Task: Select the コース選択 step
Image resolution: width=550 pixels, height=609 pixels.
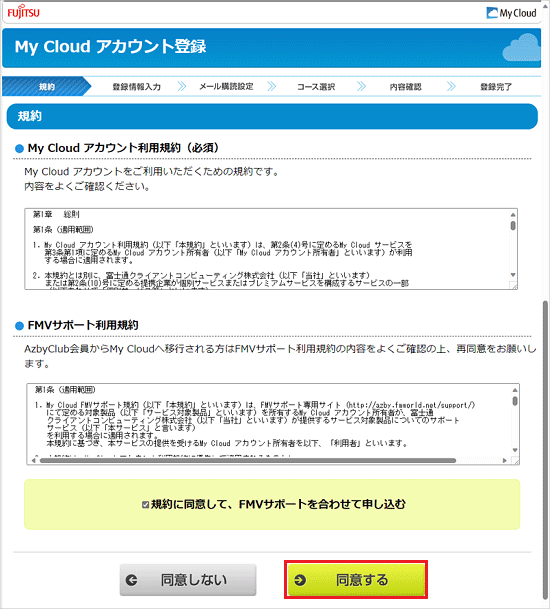Action: 316,87
